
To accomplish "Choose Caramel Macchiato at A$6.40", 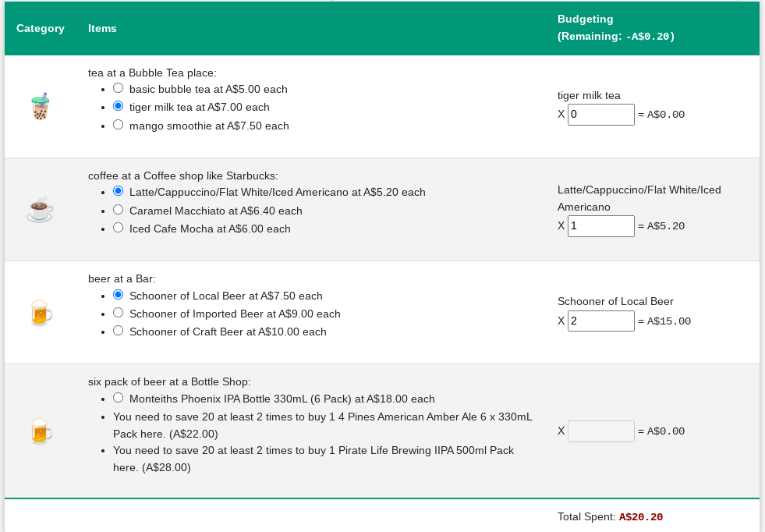I will (x=119, y=210).
